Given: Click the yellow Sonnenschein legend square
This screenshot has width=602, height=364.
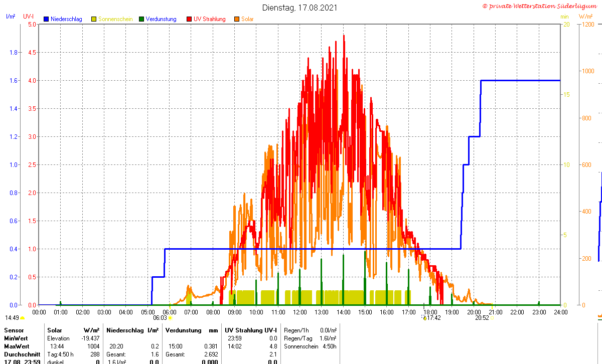Looking at the screenshot, I should point(94,19).
